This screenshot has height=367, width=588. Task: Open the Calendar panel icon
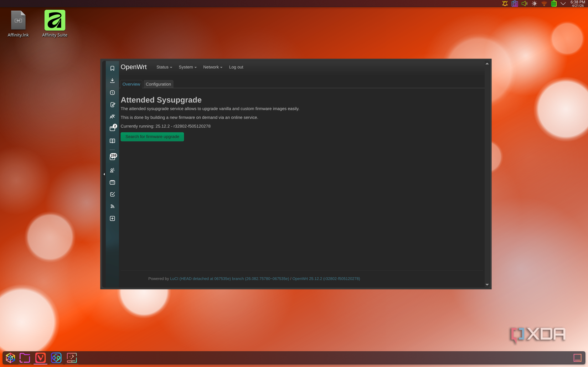(112, 182)
